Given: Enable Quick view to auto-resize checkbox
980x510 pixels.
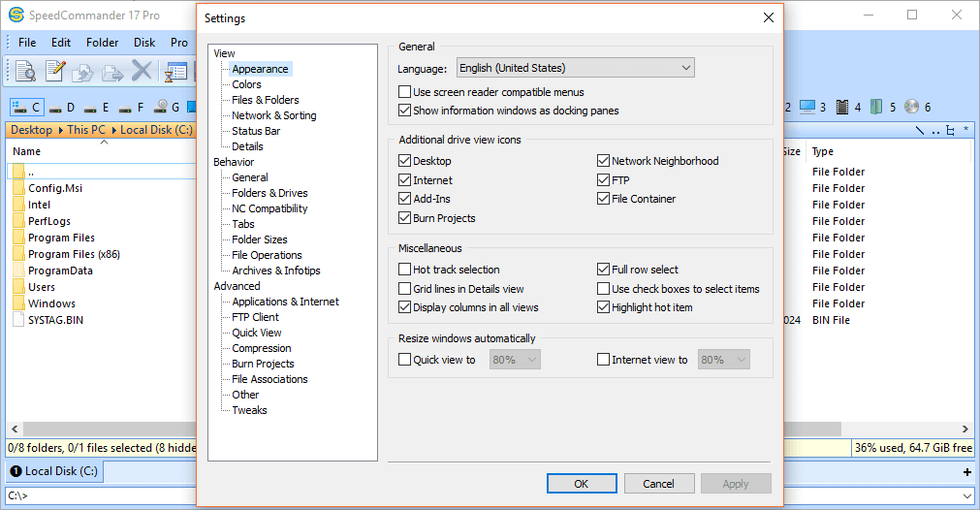Looking at the screenshot, I should (404, 360).
